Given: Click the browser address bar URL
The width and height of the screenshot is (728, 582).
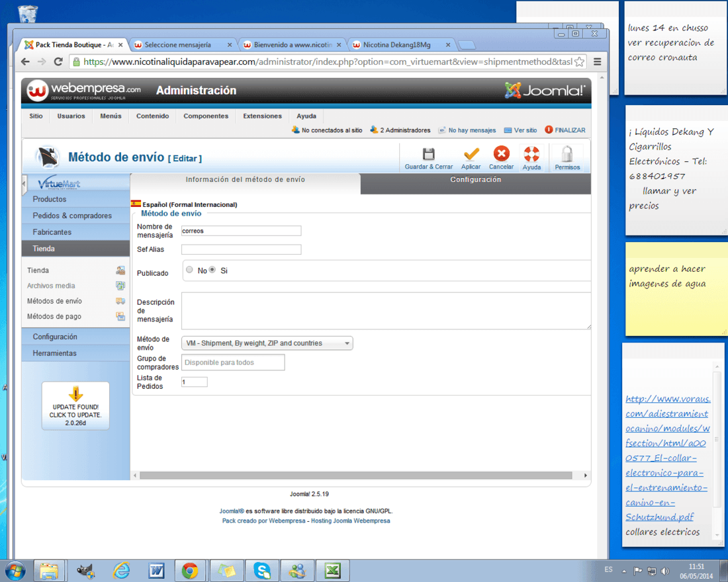Looking at the screenshot, I should coord(328,62).
